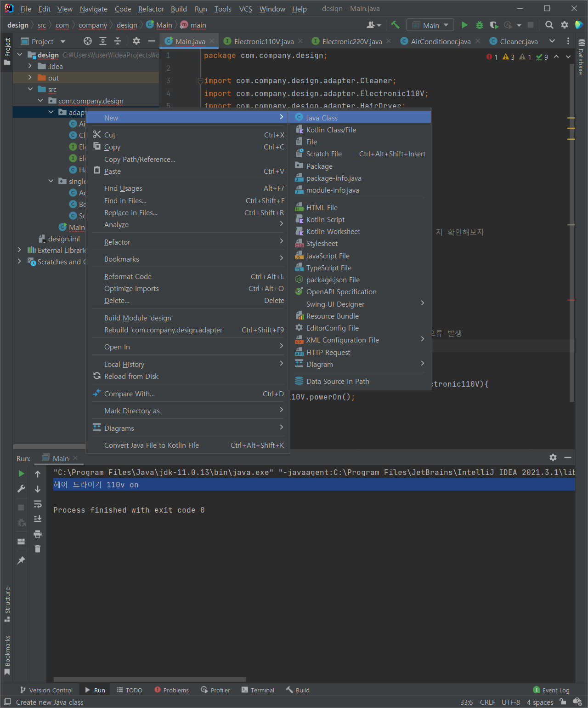Click UTF-8 encoding in status bar
Image resolution: width=588 pixels, height=708 pixels.
511,702
